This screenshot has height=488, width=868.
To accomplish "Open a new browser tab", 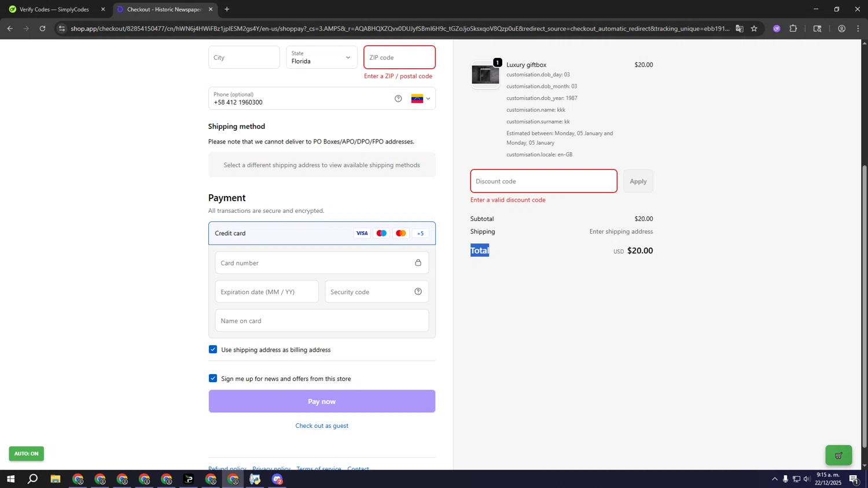I will [x=227, y=9].
